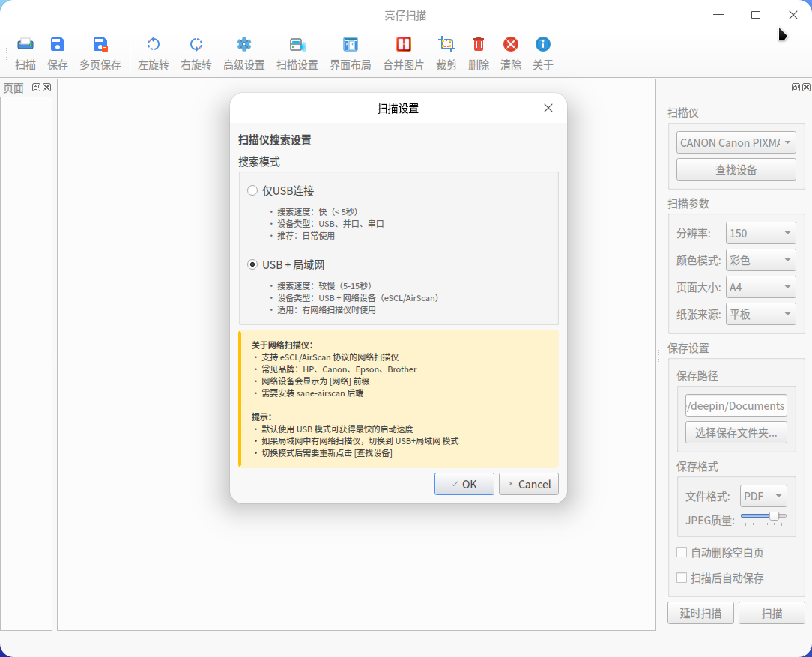The height and width of the screenshot is (657, 812).
Task: Open 文件格式 dropdown showing PDF
Action: click(x=763, y=496)
